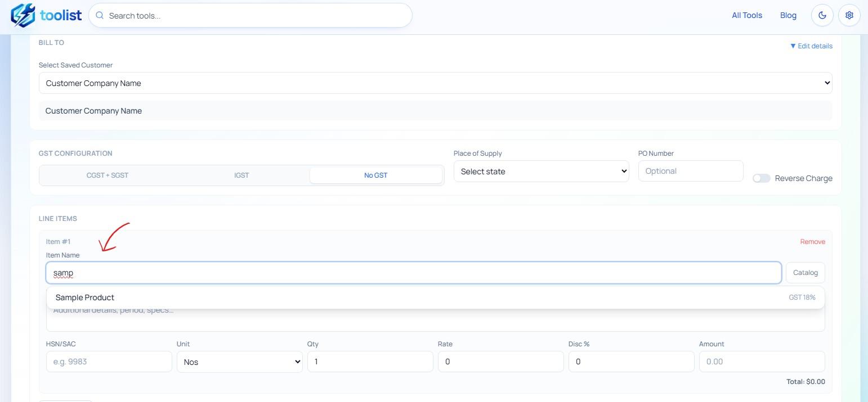Remove Item #1 from line items

(812, 241)
